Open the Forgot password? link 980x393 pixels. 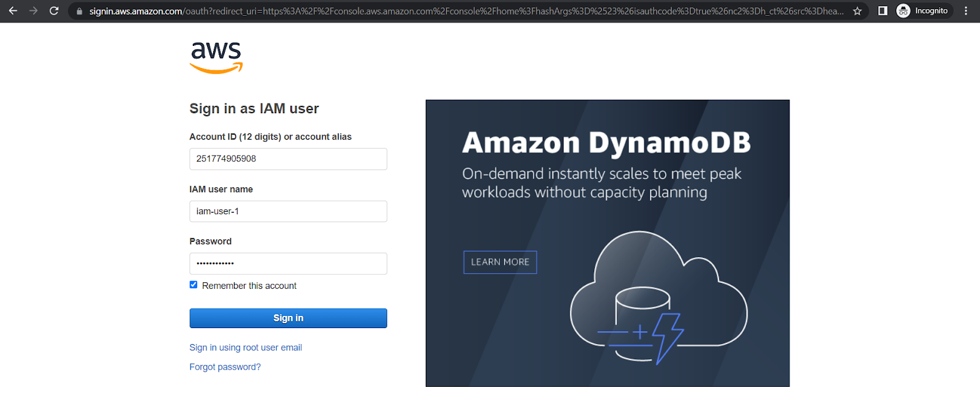(225, 367)
